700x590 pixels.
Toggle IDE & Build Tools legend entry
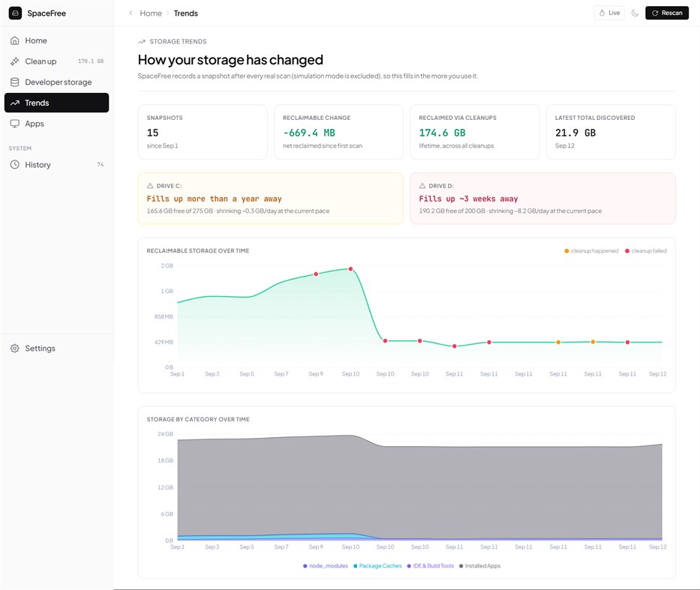click(431, 566)
